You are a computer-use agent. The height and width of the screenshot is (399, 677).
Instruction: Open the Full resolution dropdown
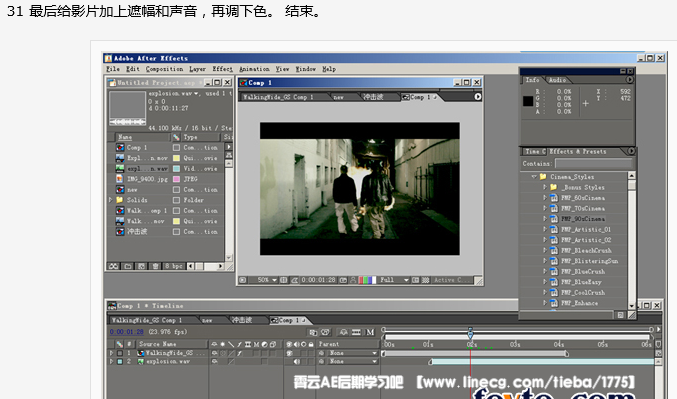[393, 280]
